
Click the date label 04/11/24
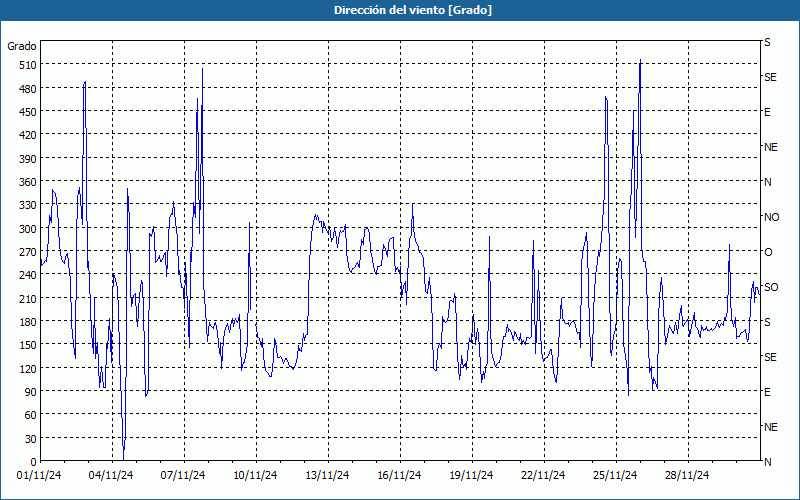111,475
